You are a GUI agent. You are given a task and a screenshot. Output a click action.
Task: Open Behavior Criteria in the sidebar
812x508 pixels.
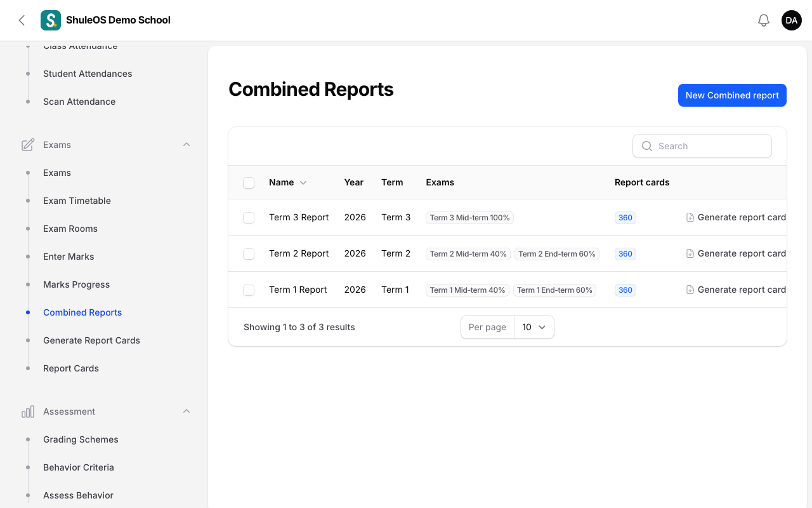coord(79,467)
